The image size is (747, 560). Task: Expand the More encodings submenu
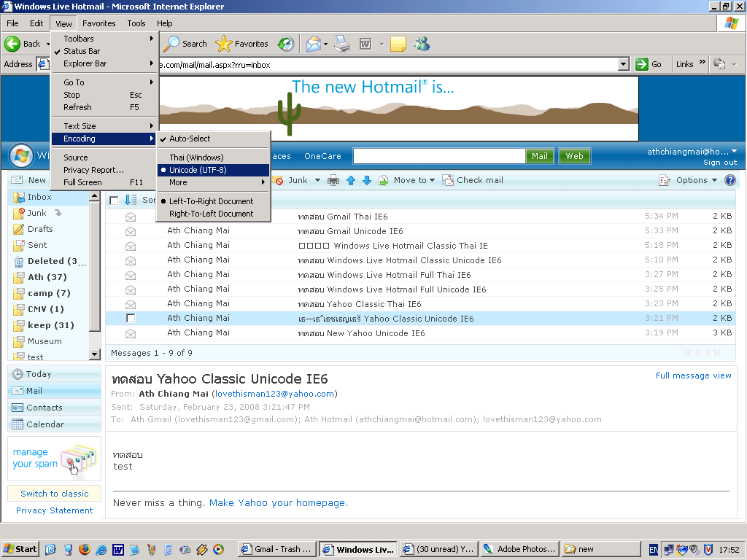(214, 182)
